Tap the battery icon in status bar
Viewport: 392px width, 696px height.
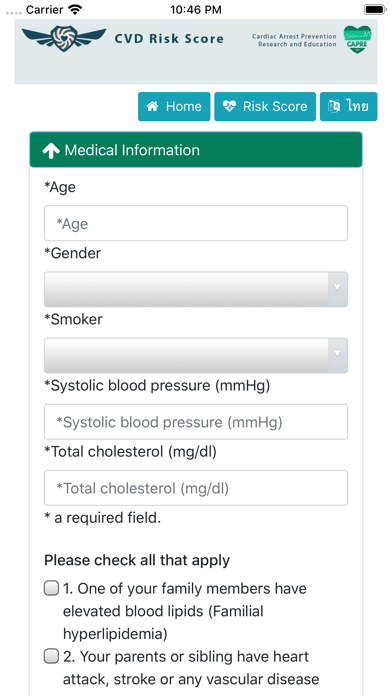(x=374, y=9)
